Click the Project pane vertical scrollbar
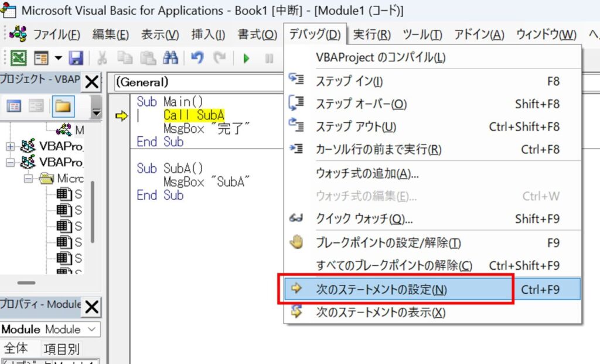This screenshot has height=364, width=600. pos(93,212)
